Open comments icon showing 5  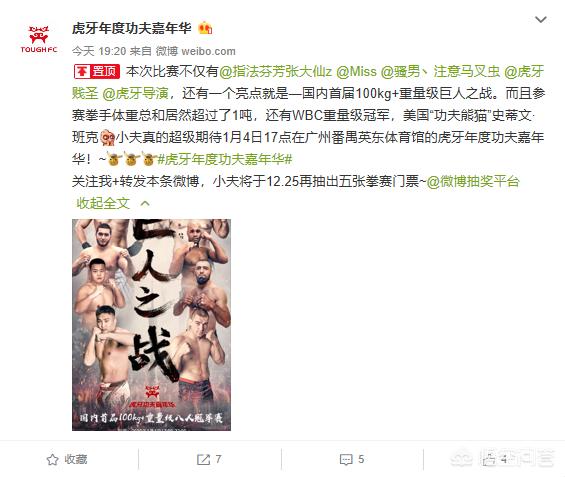(x=346, y=459)
